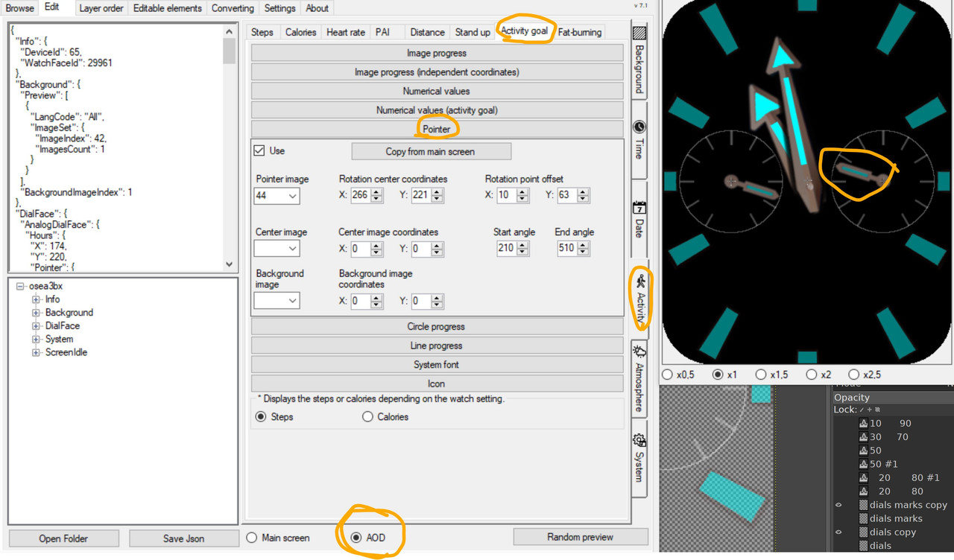Open the Background image dropdown
Screen dimensions: 954x560
pyautogui.click(x=277, y=301)
